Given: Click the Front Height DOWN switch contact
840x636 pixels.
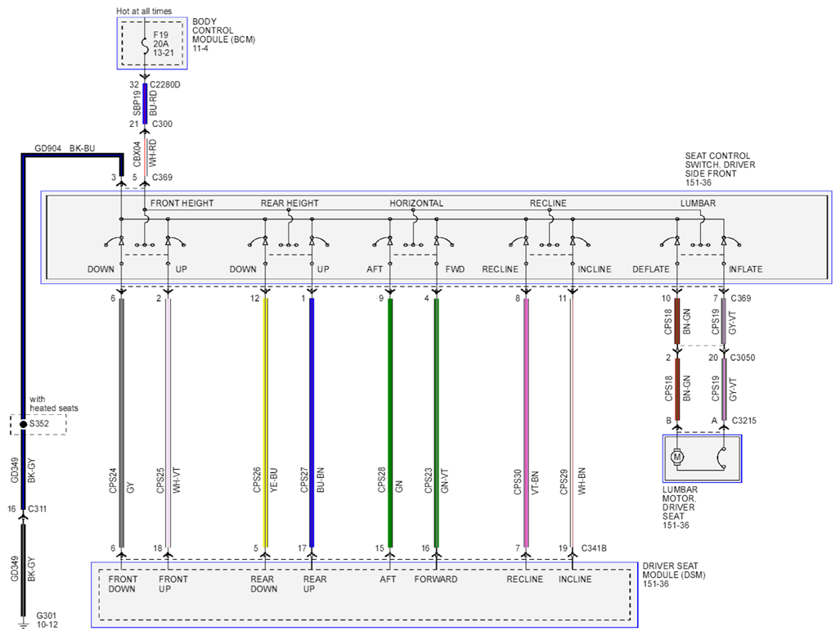Looking at the screenshot, I should pyautogui.click(x=115, y=241).
